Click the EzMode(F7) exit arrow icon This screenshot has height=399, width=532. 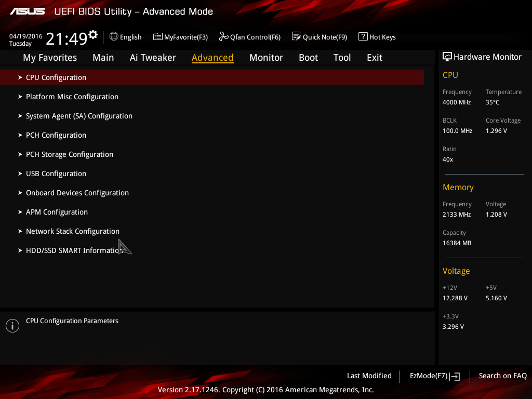pyautogui.click(x=455, y=376)
